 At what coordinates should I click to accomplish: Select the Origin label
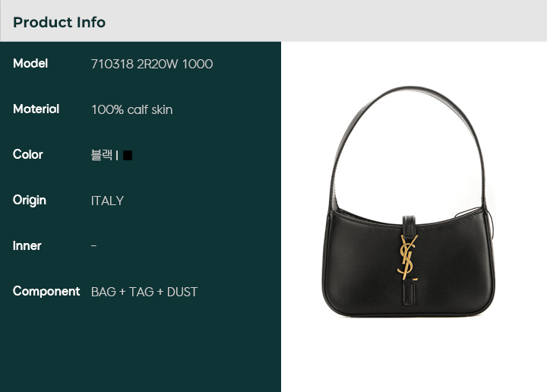[x=30, y=201]
